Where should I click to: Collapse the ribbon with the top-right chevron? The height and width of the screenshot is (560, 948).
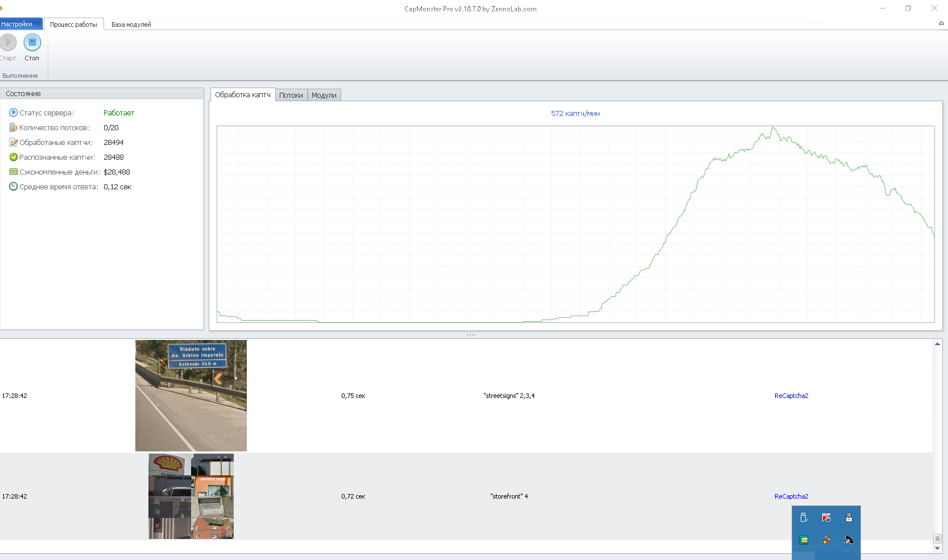coord(941,23)
